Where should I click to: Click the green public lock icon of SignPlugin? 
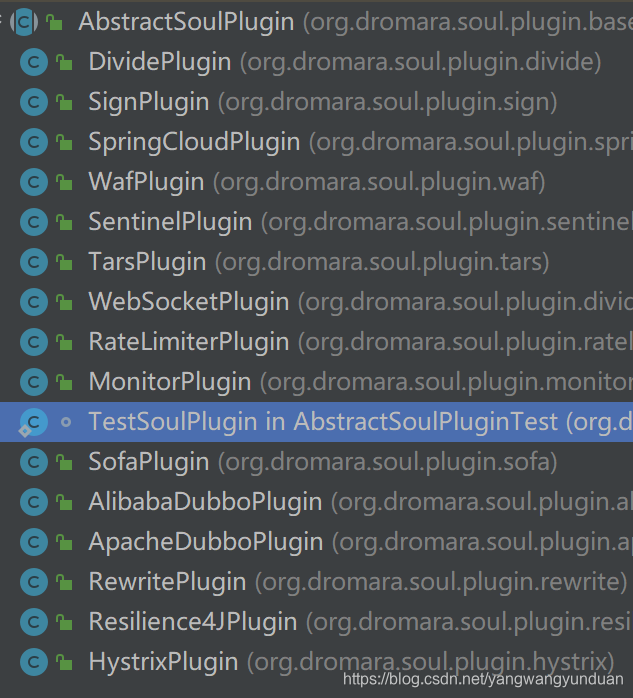(x=64, y=102)
